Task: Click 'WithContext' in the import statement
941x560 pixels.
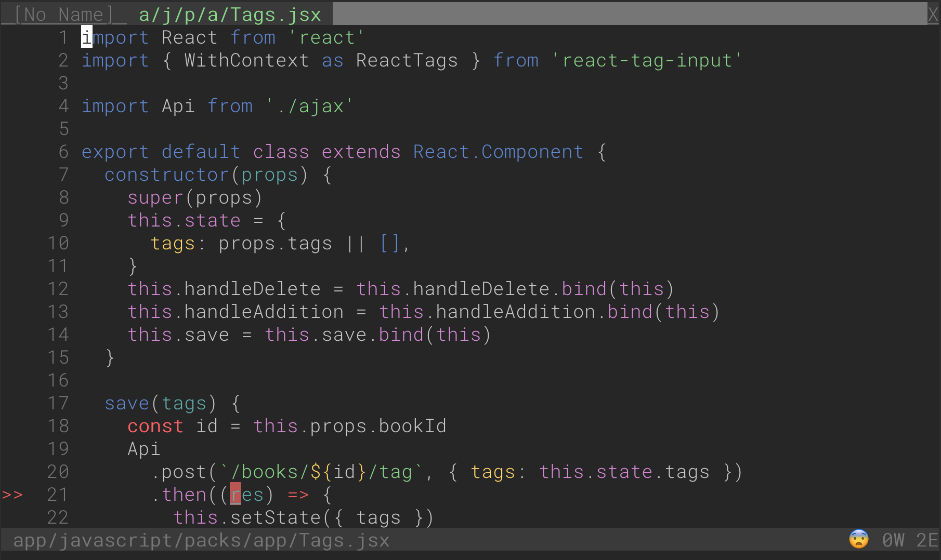Action: 246,60
